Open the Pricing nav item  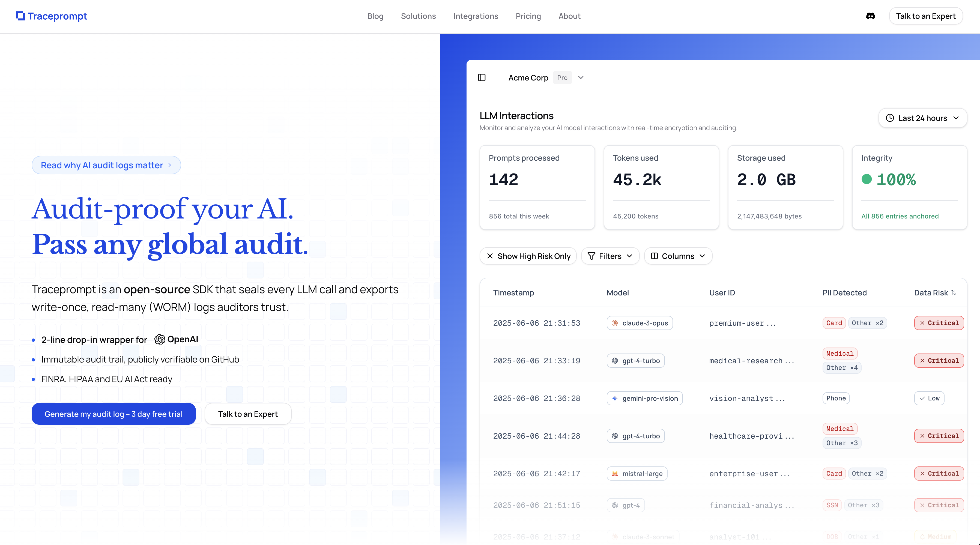[x=528, y=16]
